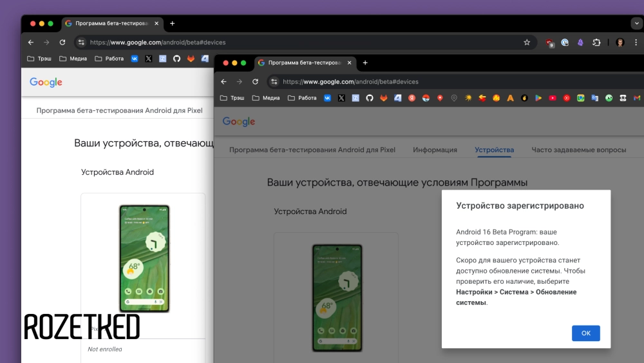Open GitHub bookmark in front window
This screenshot has height=363, width=644.
[x=370, y=98]
